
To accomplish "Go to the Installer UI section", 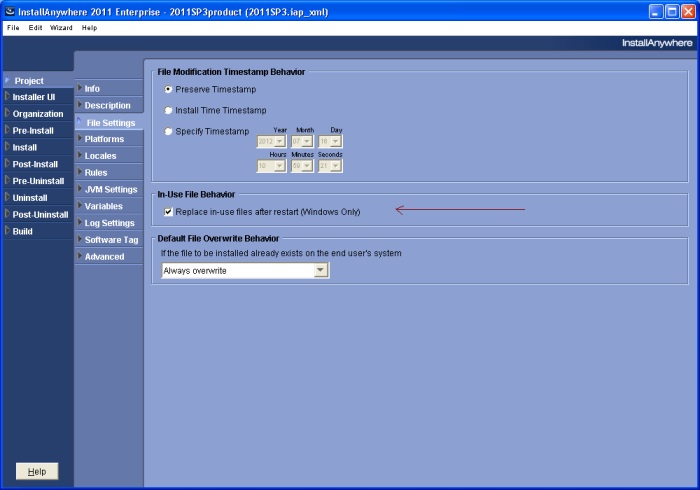I will (x=38, y=97).
